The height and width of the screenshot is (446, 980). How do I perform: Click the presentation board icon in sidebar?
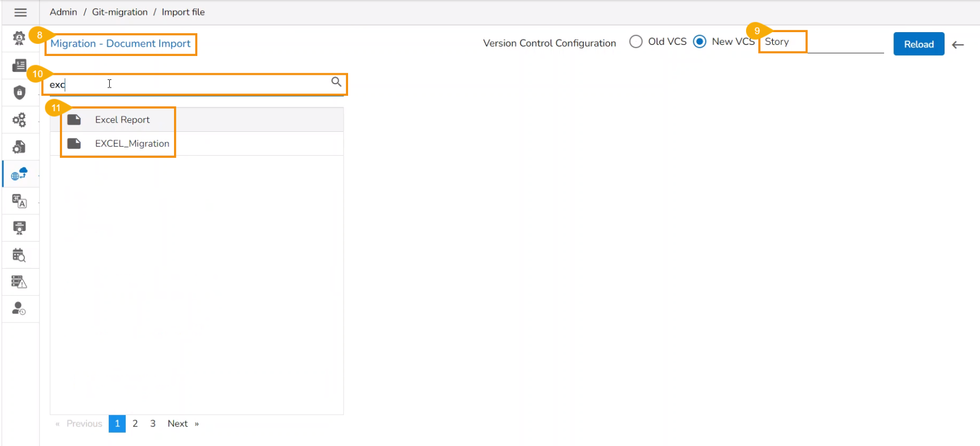pyautogui.click(x=19, y=228)
